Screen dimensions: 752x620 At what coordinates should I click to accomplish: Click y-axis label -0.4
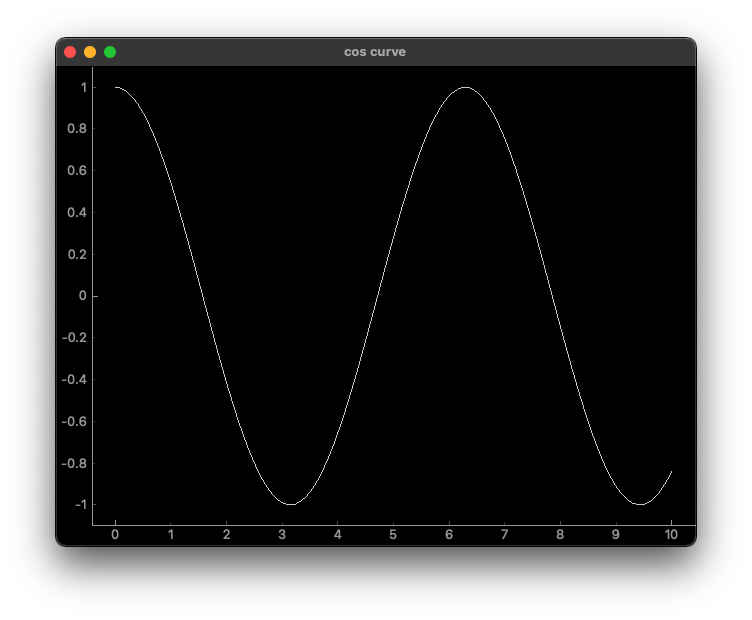click(x=74, y=380)
